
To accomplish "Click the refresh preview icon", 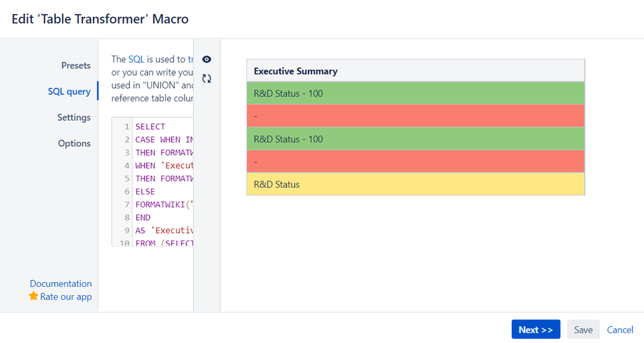I will (x=206, y=79).
